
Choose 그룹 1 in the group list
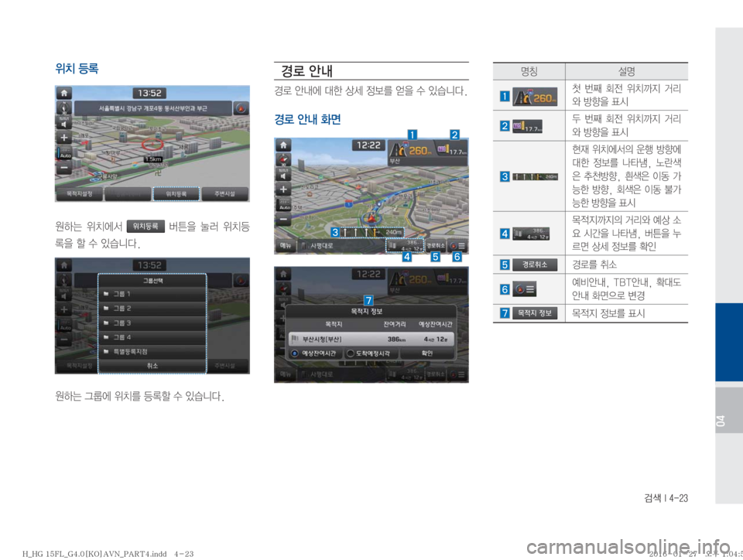[152, 293]
